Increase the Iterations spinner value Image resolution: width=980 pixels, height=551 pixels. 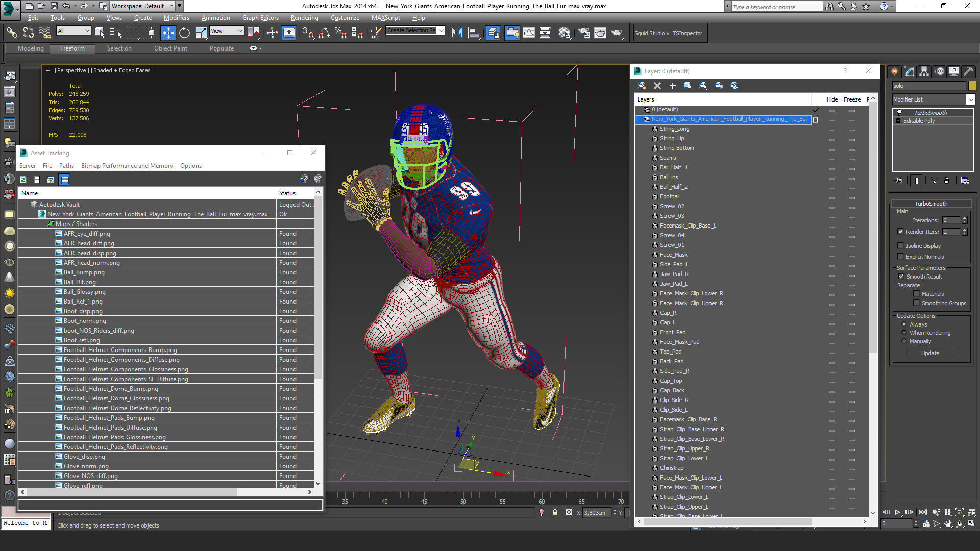tap(964, 218)
